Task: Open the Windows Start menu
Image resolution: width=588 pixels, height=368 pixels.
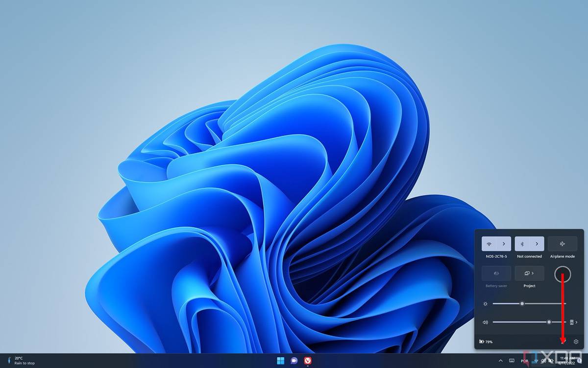Action: 280,361
